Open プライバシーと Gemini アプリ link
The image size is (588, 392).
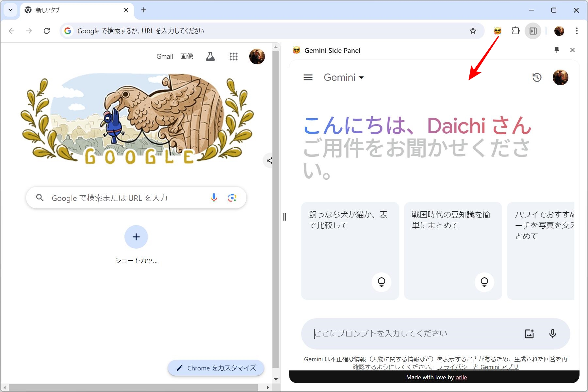[478, 367]
